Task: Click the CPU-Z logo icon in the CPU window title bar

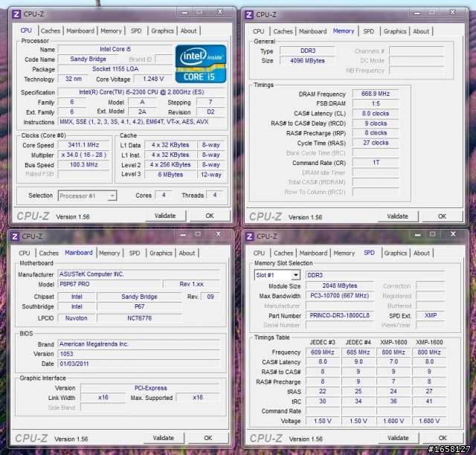Action: pyautogui.click(x=16, y=14)
